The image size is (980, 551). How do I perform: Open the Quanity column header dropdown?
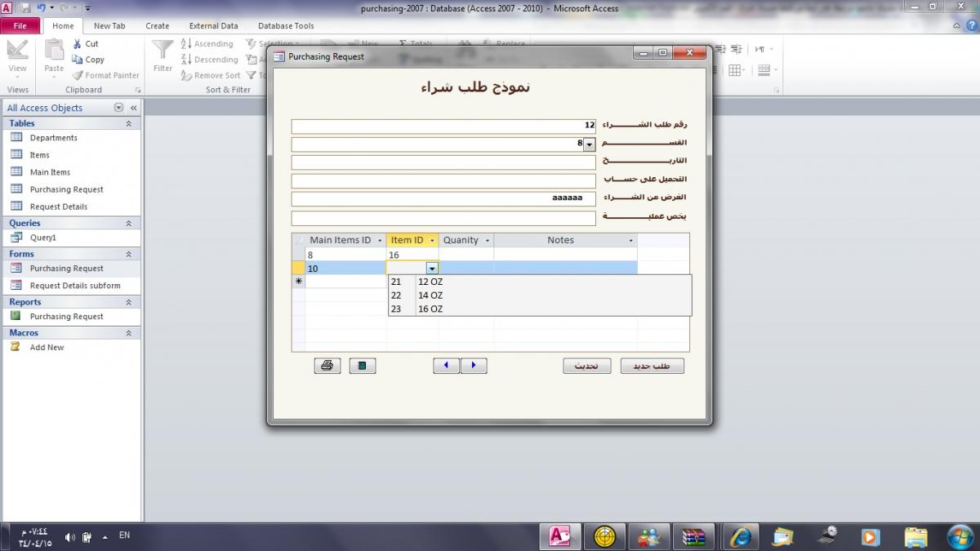(x=488, y=241)
